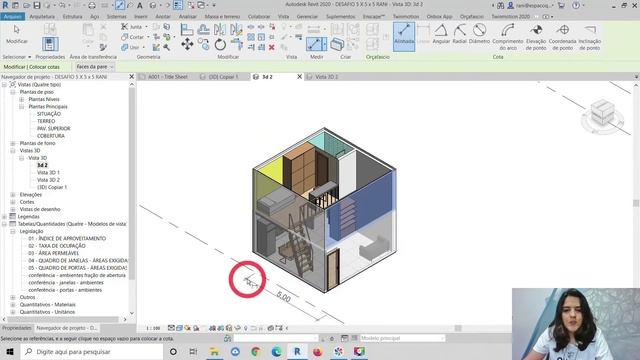640x360 pixels.
Task: Open the Arquitetura ribbon tab
Action: click(42, 16)
